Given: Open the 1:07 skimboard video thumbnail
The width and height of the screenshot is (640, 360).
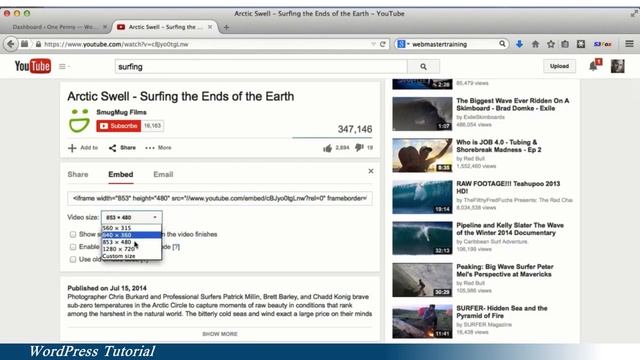Looking at the screenshot, I should (x=422, y=114).
